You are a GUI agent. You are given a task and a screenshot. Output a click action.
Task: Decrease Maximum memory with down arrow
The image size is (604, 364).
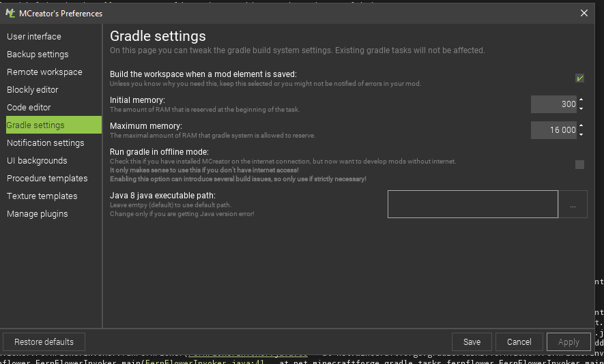[x=581, y=134]
